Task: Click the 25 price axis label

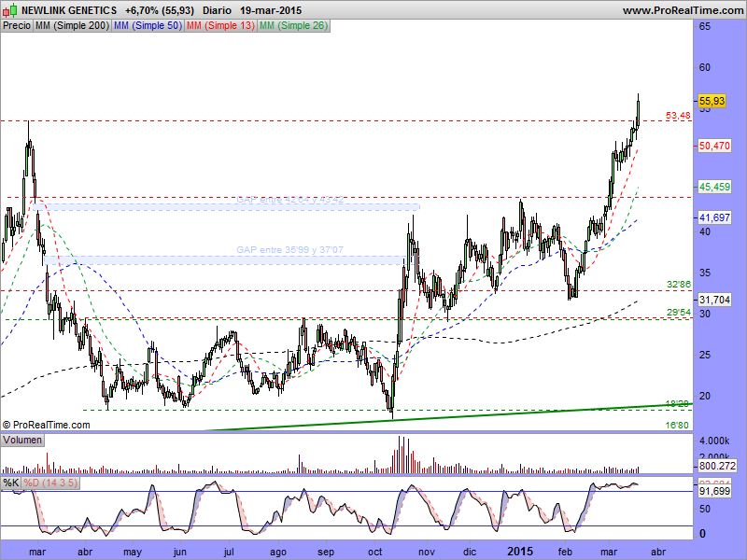Action: [704, 355]
